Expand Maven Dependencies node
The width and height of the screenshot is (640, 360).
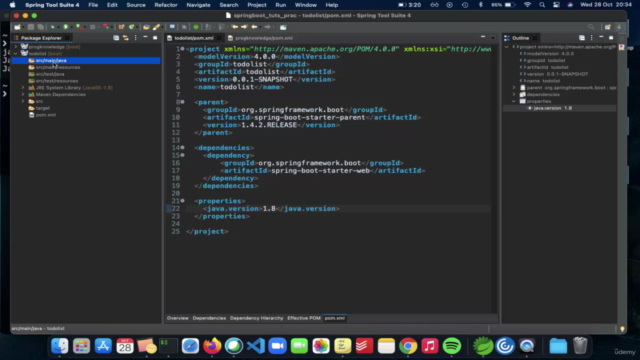coord(23,94)
